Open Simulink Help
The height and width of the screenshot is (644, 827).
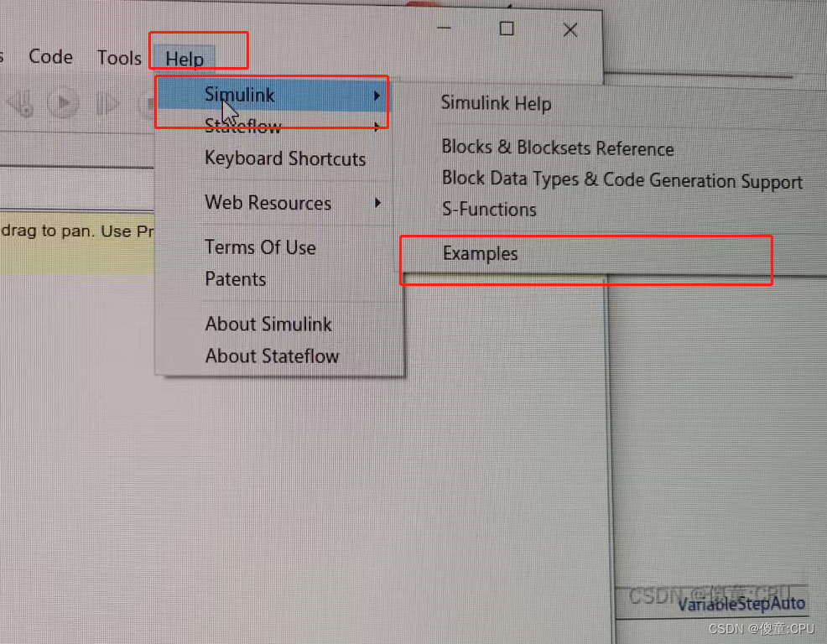click(x=496, y=103)
